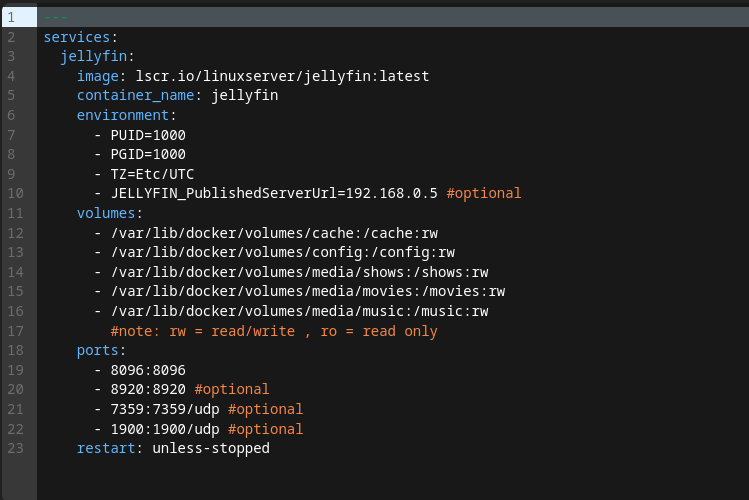This screenshot has width=749, height=500.
Task: Click the PGID=1000 entry
Action: 148,154
